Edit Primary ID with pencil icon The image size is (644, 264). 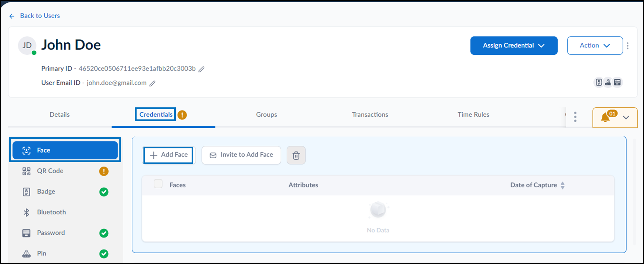pyautogui.click(x=202, y=69)
